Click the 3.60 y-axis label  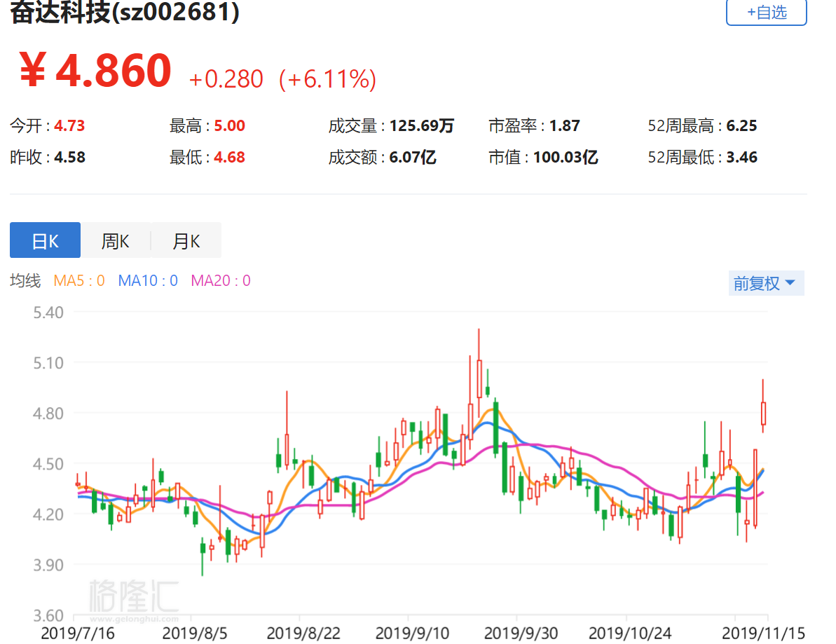(x=48, y=616)
